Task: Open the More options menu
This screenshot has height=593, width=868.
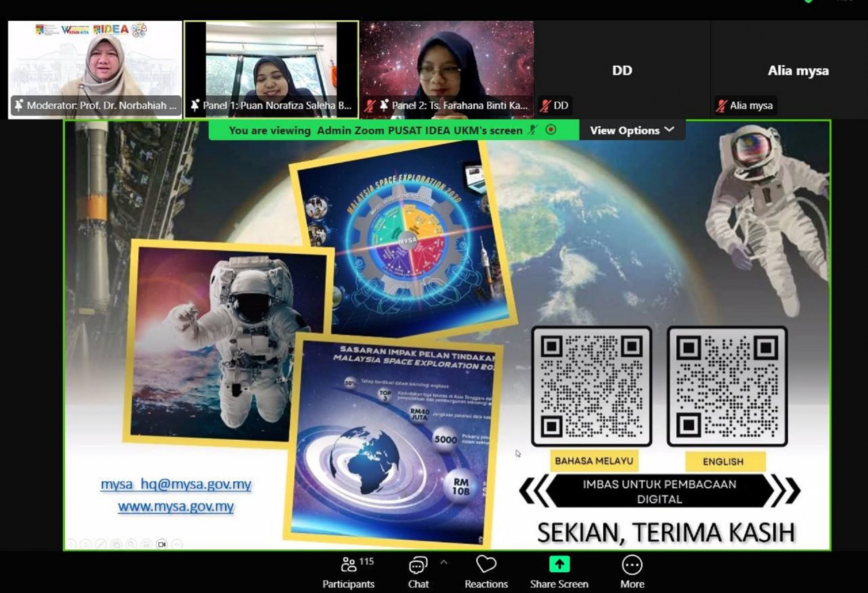Action: coord(632,564)
